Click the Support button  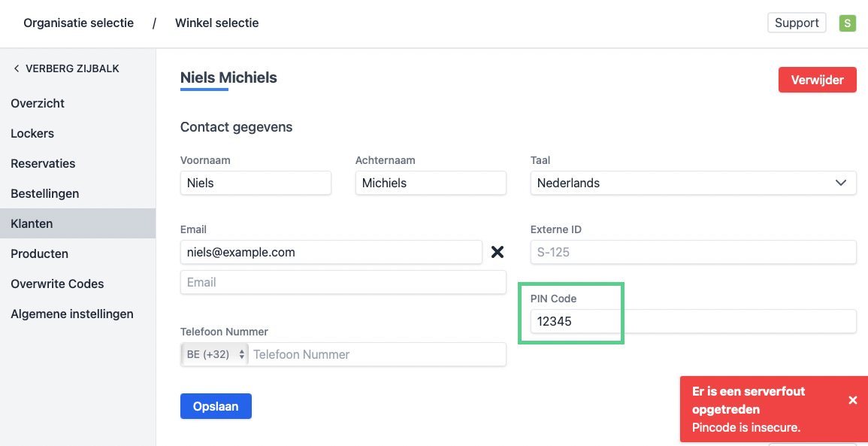tap(797, 23)
